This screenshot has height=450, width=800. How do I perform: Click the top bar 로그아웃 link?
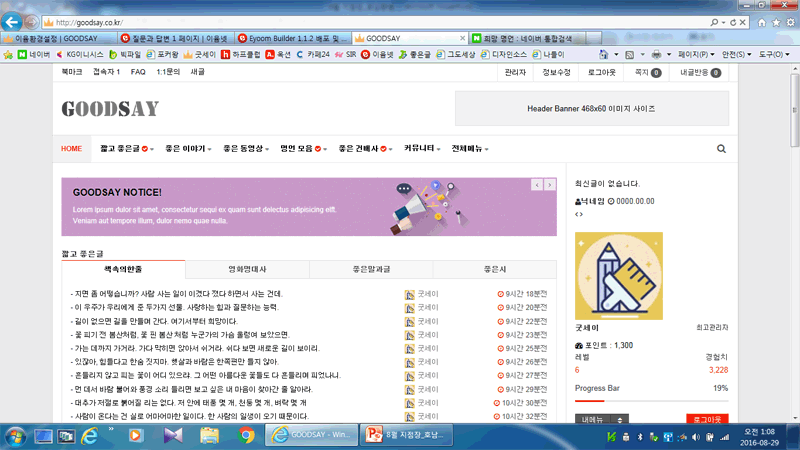point(602,72)
